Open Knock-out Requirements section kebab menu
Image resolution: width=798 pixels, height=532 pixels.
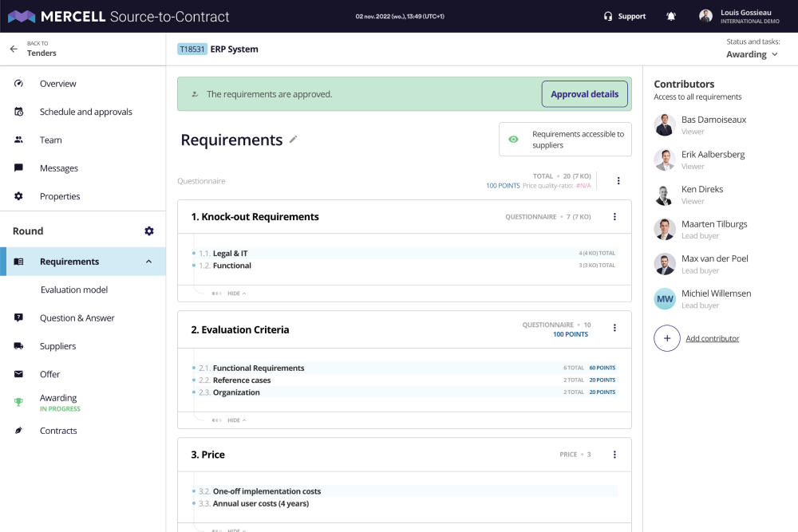pyautogui.click(x=614, y=217)
